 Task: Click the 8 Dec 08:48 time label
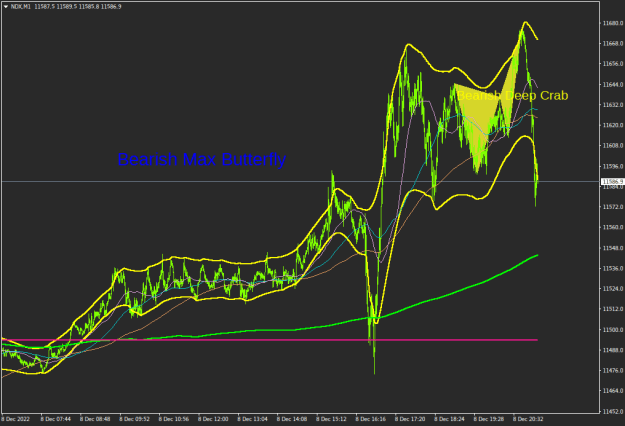[95, 419]
